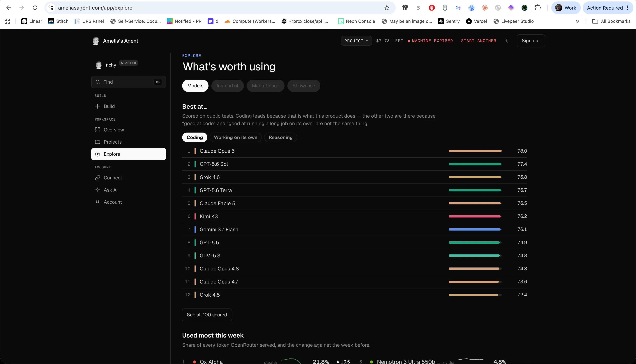Click START ANOTHER machine link
636x364 pixels.
(478, 41)
